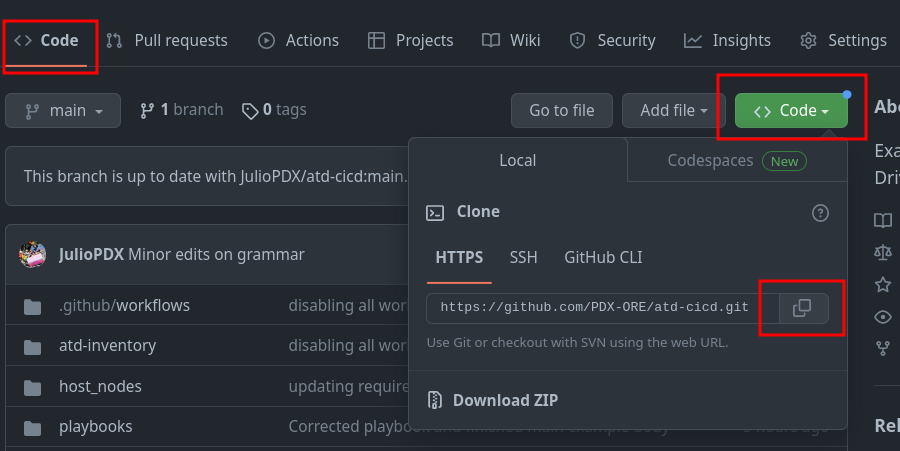View the 0 tags link

coord(274,110)
